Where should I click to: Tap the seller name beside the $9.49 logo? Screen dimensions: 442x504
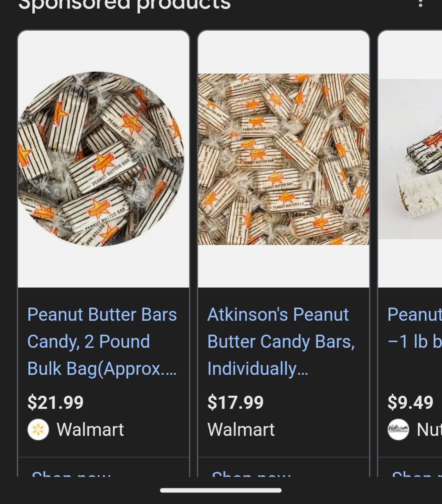coord(428,430)
